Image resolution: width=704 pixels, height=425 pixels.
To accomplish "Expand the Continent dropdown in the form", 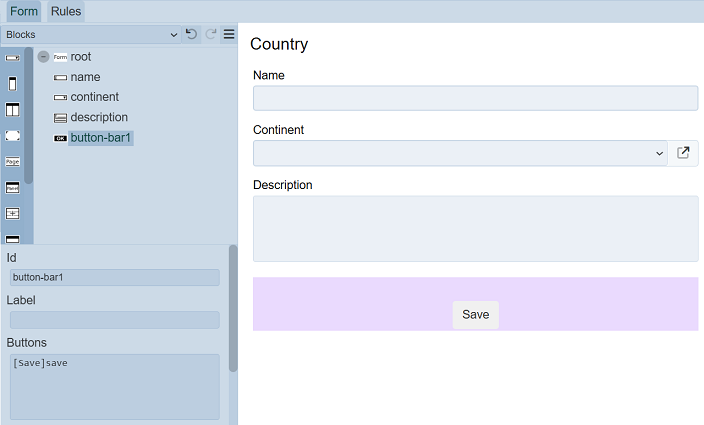I will click(x=460, y=153).
